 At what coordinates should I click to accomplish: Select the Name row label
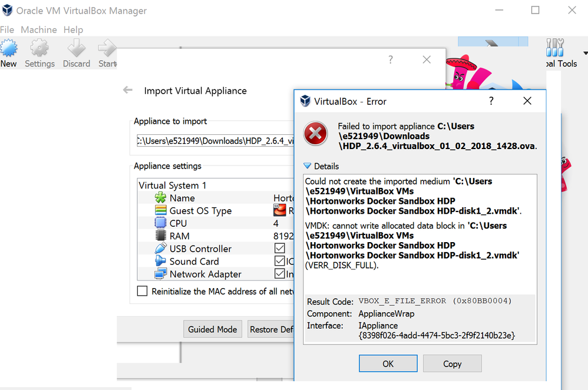pyautogui.click(x=182, y=197)
